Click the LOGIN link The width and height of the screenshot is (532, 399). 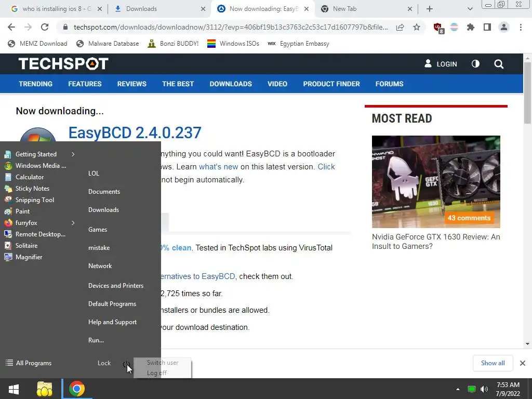click(441, 64)
